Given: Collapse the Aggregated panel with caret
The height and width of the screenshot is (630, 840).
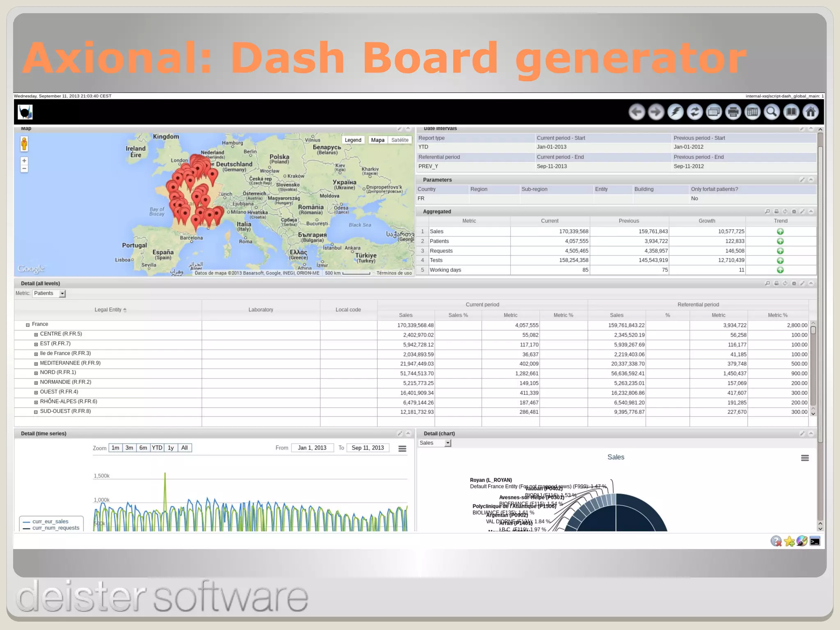Looking at the screenshot, I should pyautogui.click(x=811, y=212).
